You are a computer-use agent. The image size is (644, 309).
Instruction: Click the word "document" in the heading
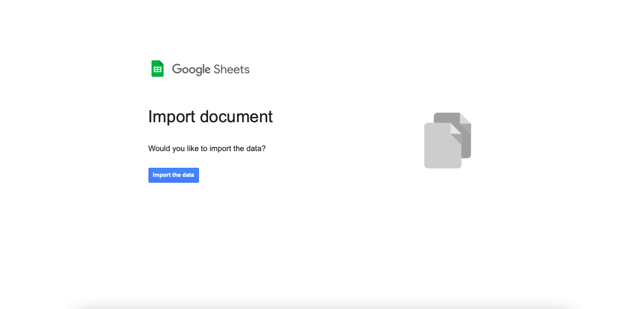pyautogui.click(x=236, y=116)
